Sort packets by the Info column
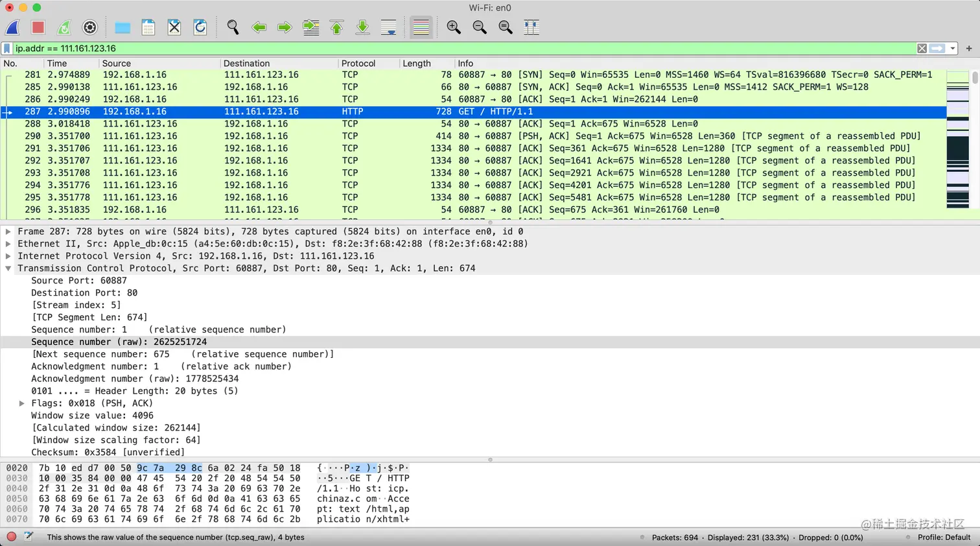Screen dimensions: 980x546 point(700,64)
